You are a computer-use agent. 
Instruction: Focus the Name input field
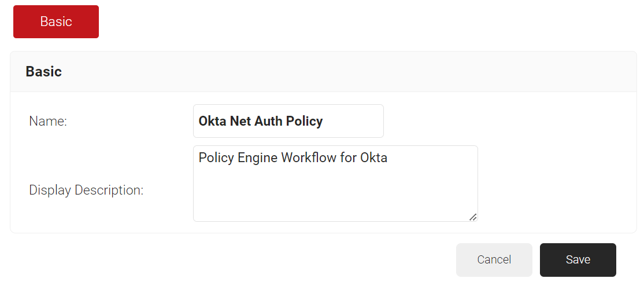(x=288, y=121)
